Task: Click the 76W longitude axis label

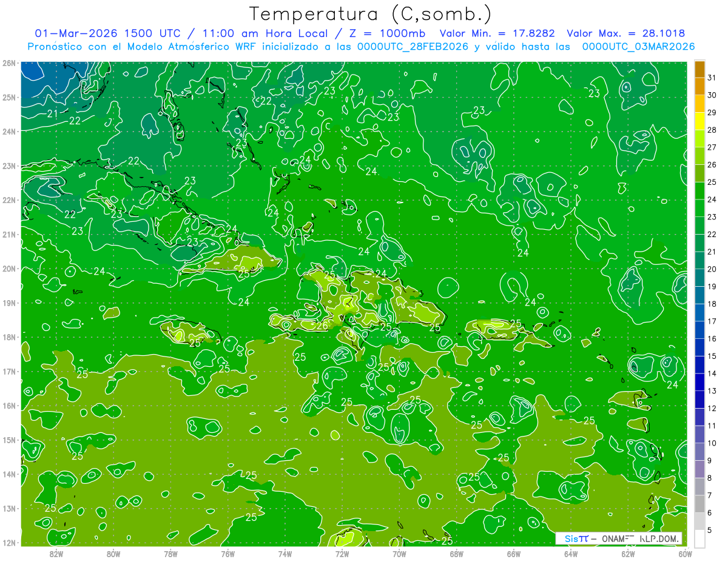Action: pyautogui.click(x=227, y=554)
